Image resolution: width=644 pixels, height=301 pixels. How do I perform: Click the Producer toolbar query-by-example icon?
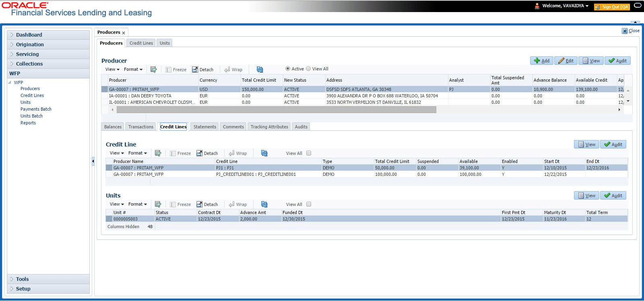(153, 70)
